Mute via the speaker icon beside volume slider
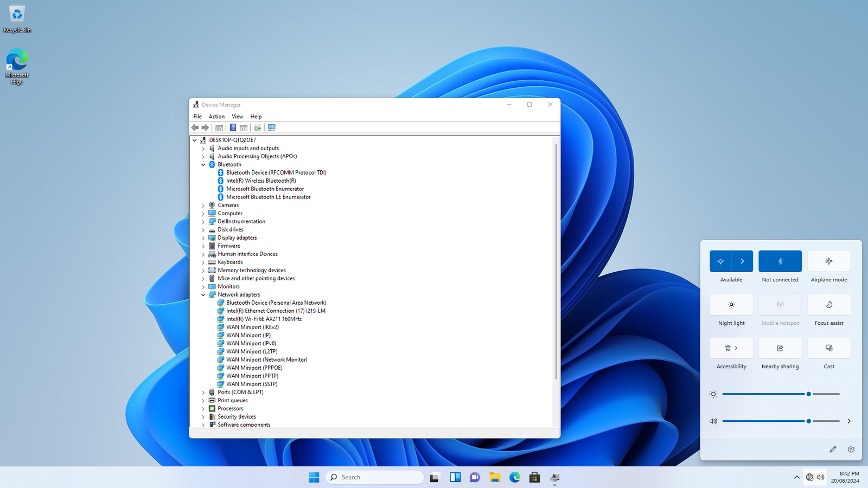This screenshot has height=488, width=868. tap(713, 421)
